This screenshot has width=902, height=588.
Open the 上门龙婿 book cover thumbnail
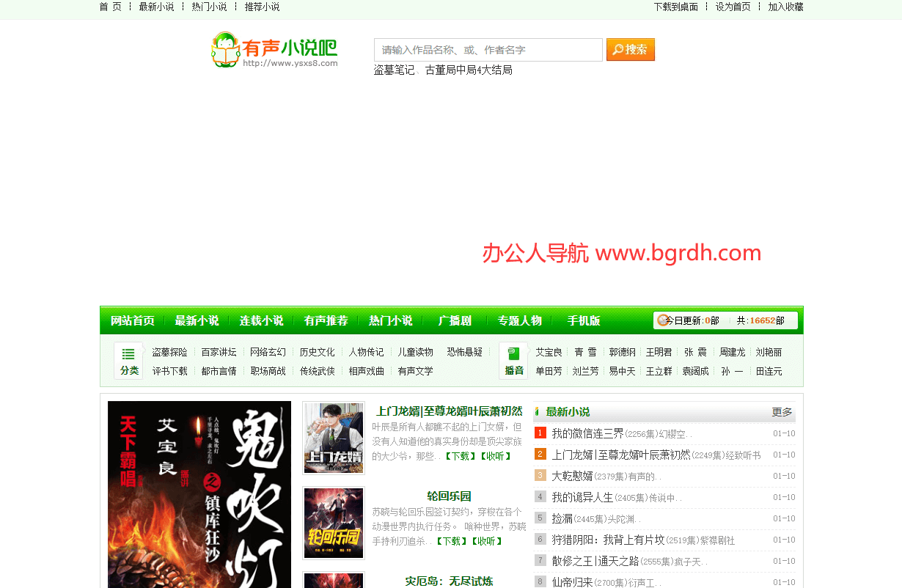tap(334, 438)
